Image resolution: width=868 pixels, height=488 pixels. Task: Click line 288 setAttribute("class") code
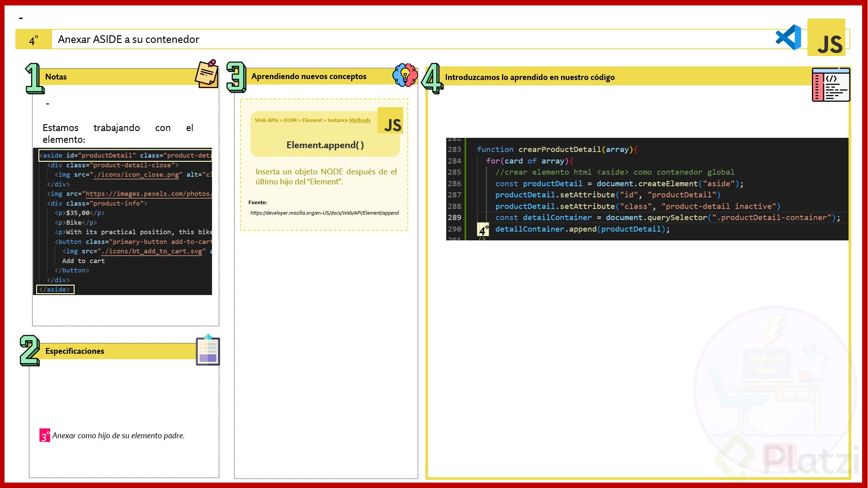click(638, 206)
